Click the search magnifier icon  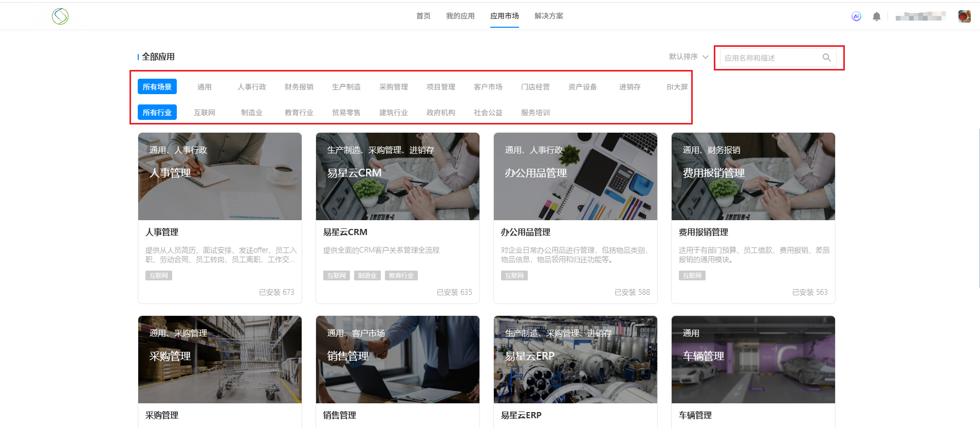pyautogui.click(x=826, y=58)
